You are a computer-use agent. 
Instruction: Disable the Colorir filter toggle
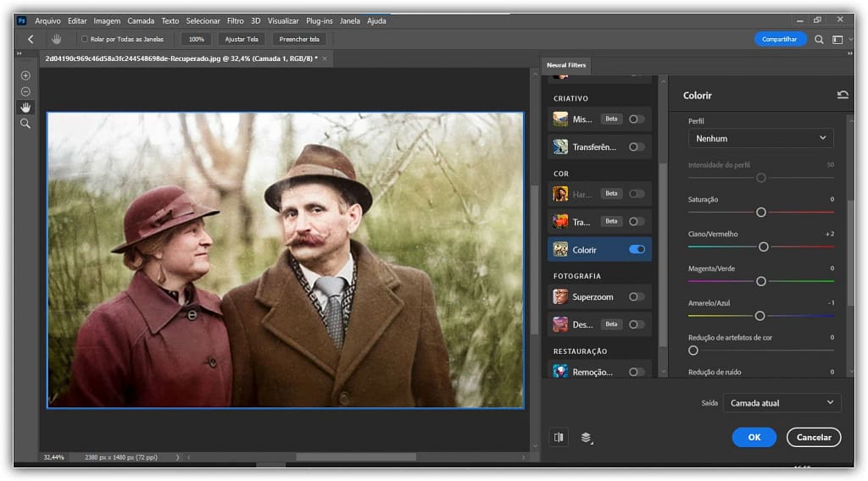(x=637, y=250)
